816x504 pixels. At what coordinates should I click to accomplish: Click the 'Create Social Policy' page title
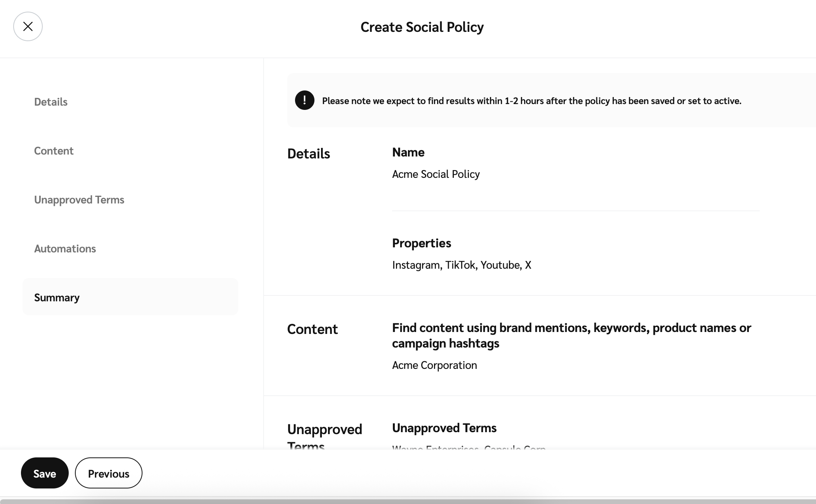(422, 27)
